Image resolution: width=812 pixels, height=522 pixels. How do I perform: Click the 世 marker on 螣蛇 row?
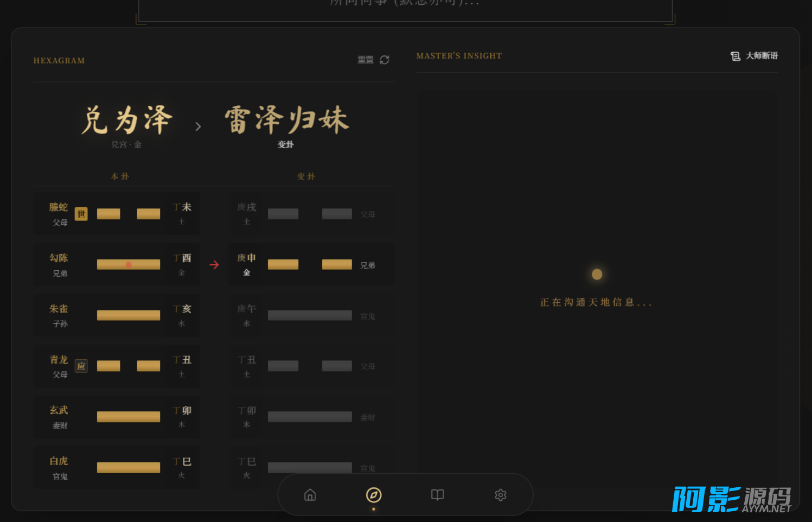[x=81, y=214]
